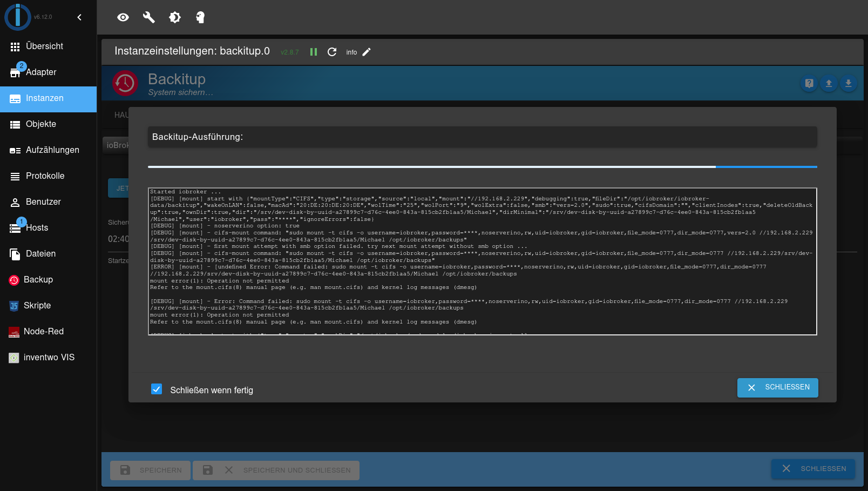Open Aufzählungen page
Image resolution: width=868 pixels, height=491 pixels.
49,150
